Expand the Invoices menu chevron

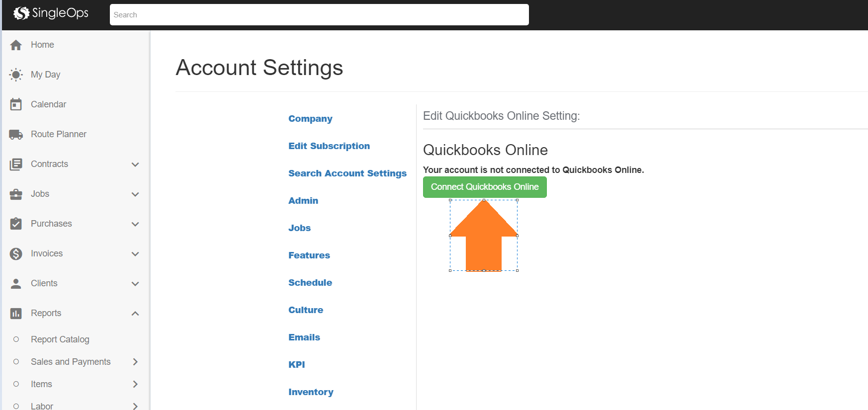(135, 254)
